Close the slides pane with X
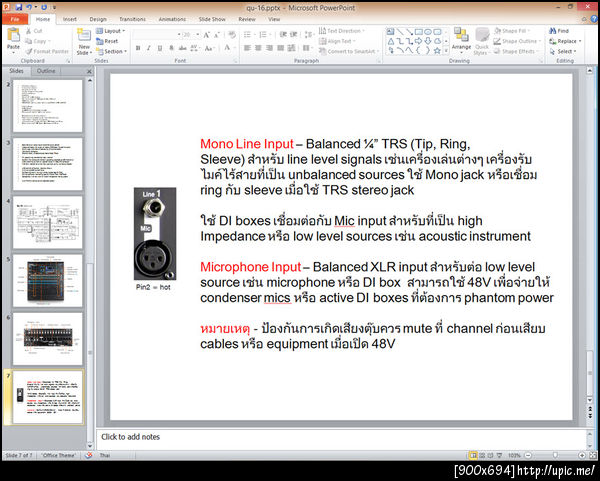This screenshot has width=600, height=481. [x=89, y=71]
